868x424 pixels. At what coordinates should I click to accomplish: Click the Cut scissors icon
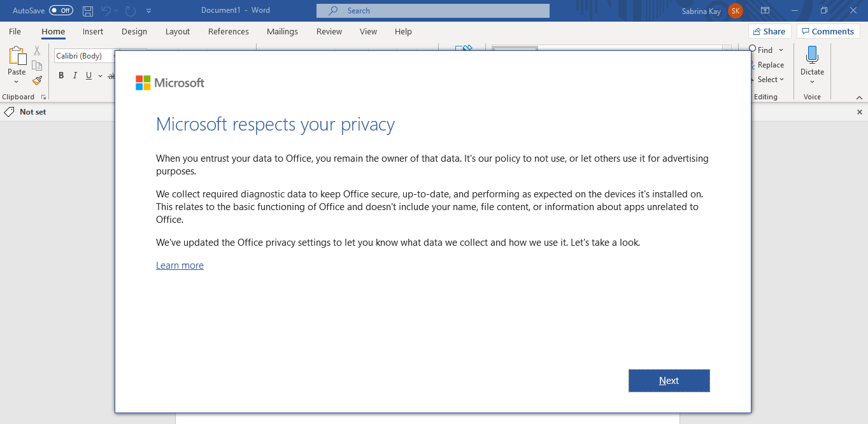36,49
